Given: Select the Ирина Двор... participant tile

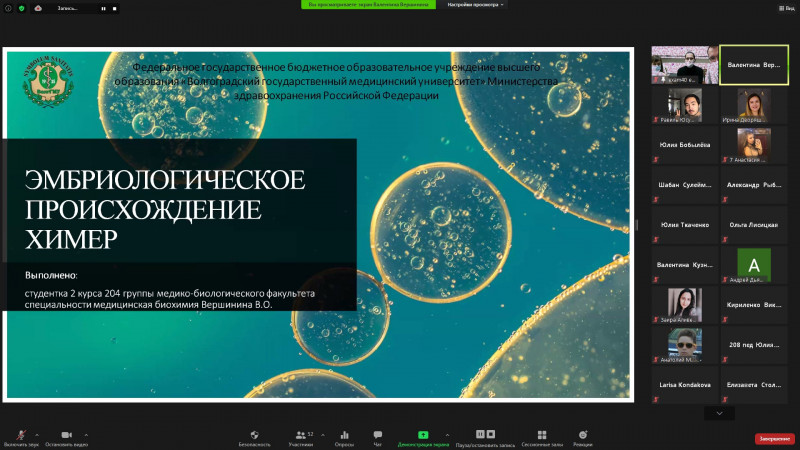Looking at the screenshot, I should tap(754, 105).
